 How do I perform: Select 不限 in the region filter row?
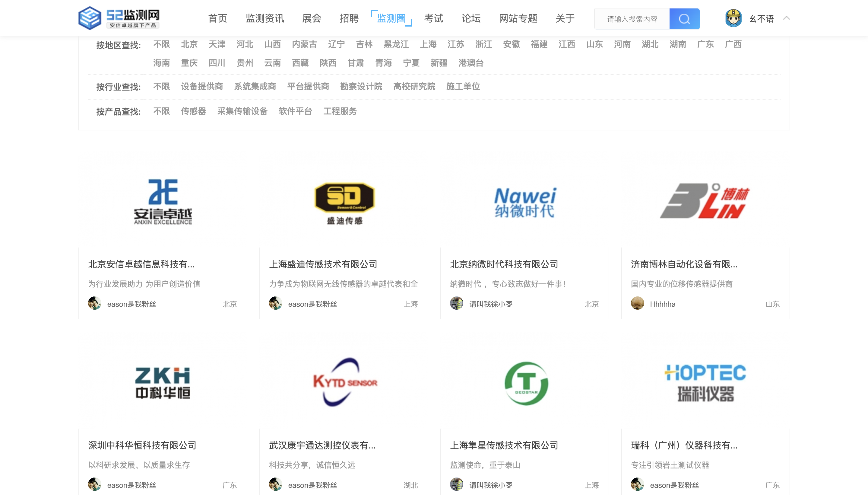[x=161, y=44]
